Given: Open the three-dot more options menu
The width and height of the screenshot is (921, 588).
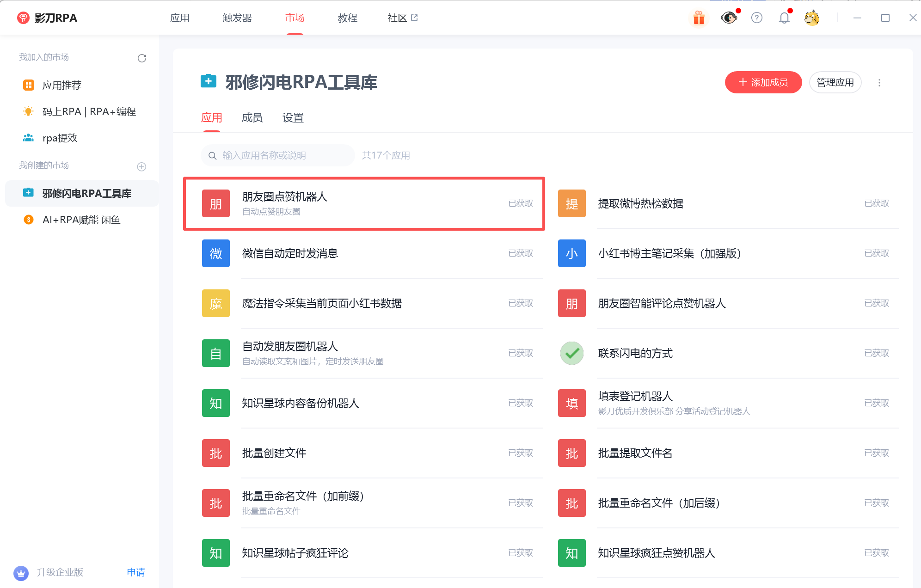Looking at the screenshot, I should point(879,83).
